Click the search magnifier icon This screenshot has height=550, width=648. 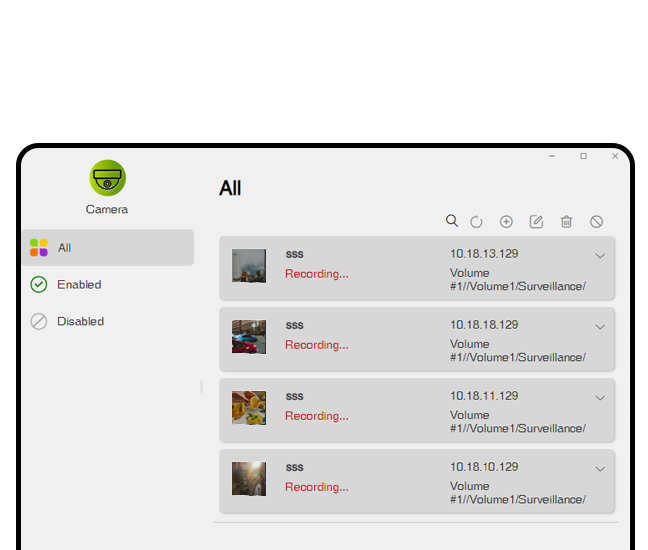pos(452,221)
